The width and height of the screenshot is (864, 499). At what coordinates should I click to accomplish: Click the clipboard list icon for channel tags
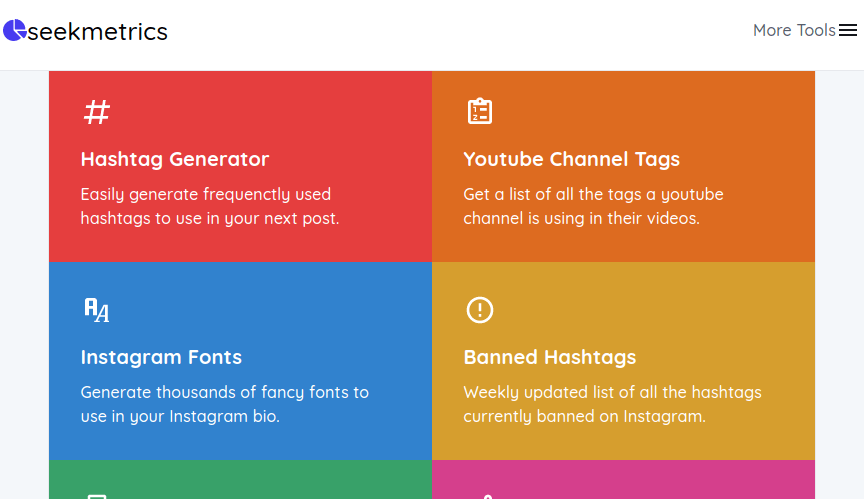480,111
